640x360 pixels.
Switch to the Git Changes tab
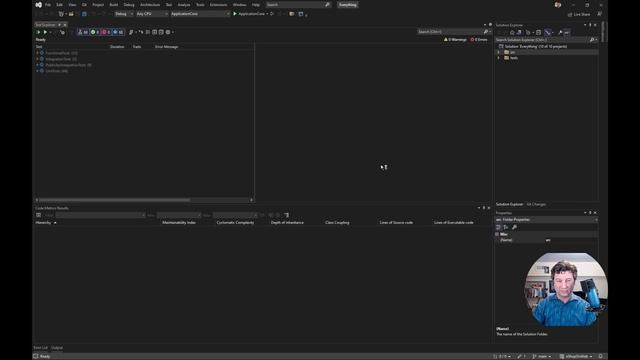coord(536,204)
